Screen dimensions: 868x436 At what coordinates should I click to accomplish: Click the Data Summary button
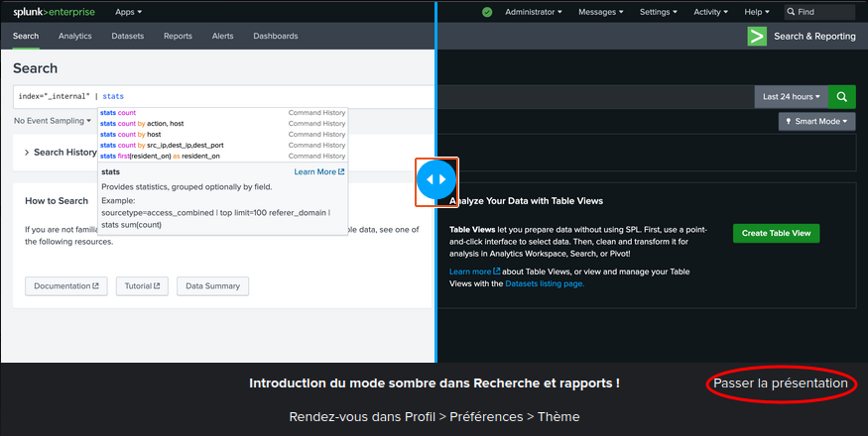(212, 286)
